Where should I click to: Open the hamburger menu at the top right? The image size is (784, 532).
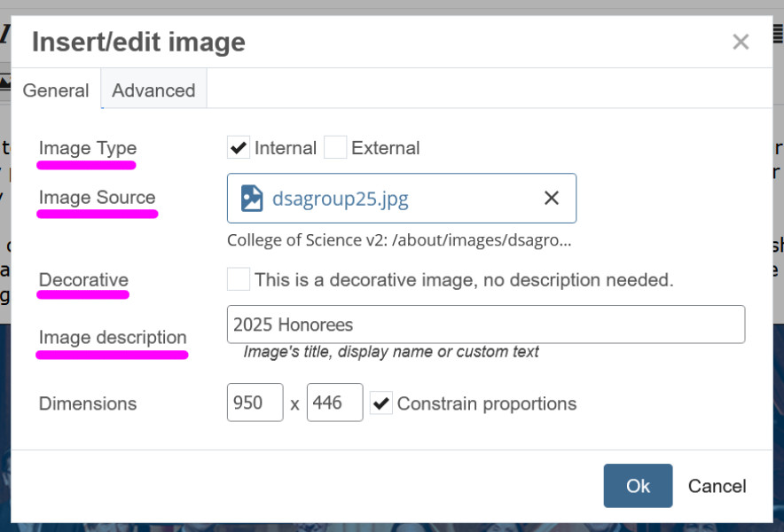[x=777, y=35]
